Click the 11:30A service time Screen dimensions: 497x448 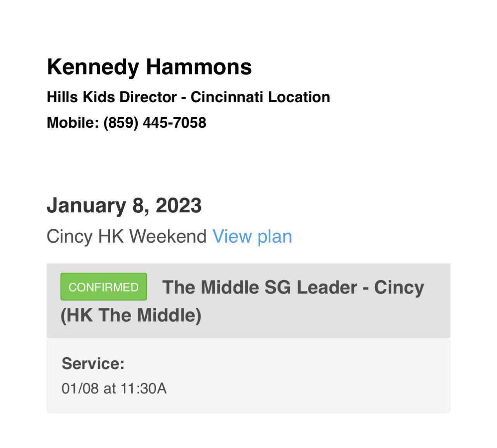tap(143, 389)
